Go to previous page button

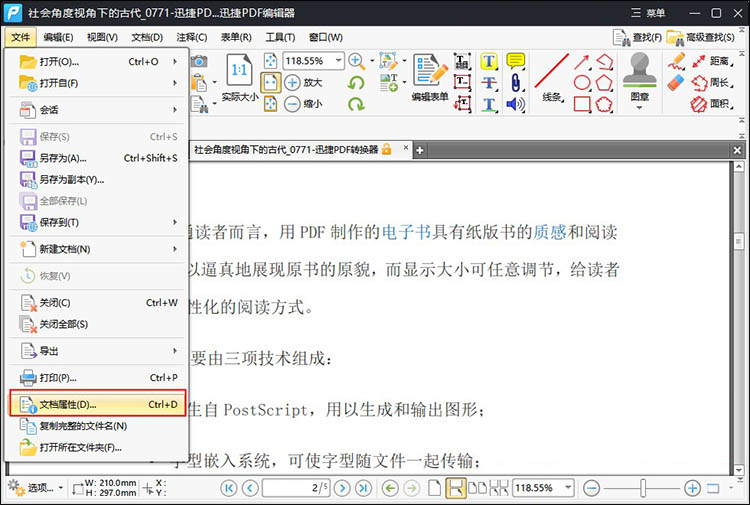click(x=250, y=488)
